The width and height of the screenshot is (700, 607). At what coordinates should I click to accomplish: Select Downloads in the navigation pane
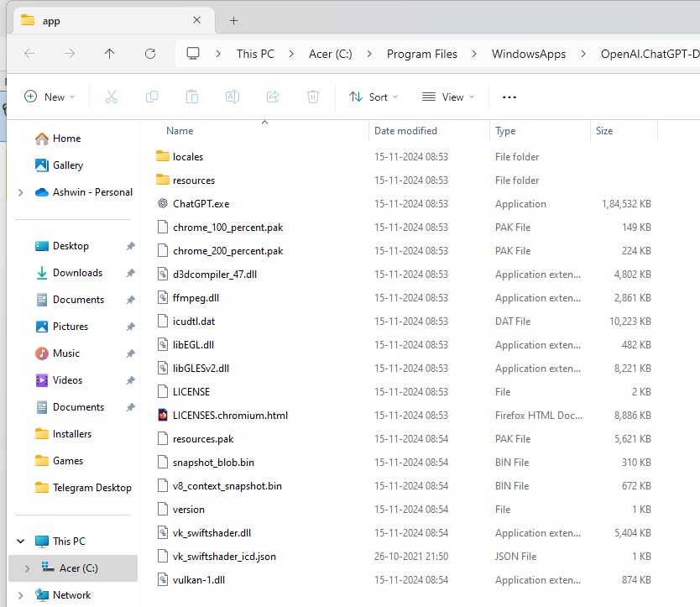coord(77,273)
